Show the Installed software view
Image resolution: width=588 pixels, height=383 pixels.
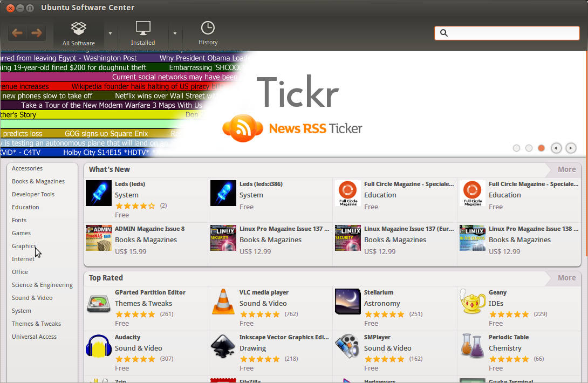click(x=143, y=33)
